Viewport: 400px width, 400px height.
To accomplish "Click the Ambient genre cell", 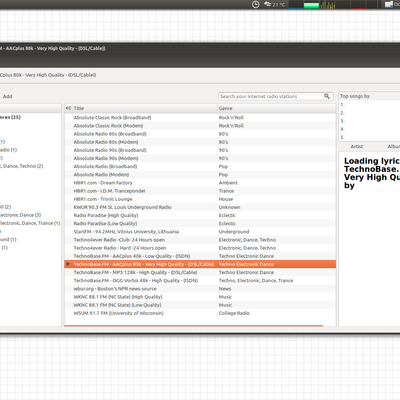I will point(228,183).
